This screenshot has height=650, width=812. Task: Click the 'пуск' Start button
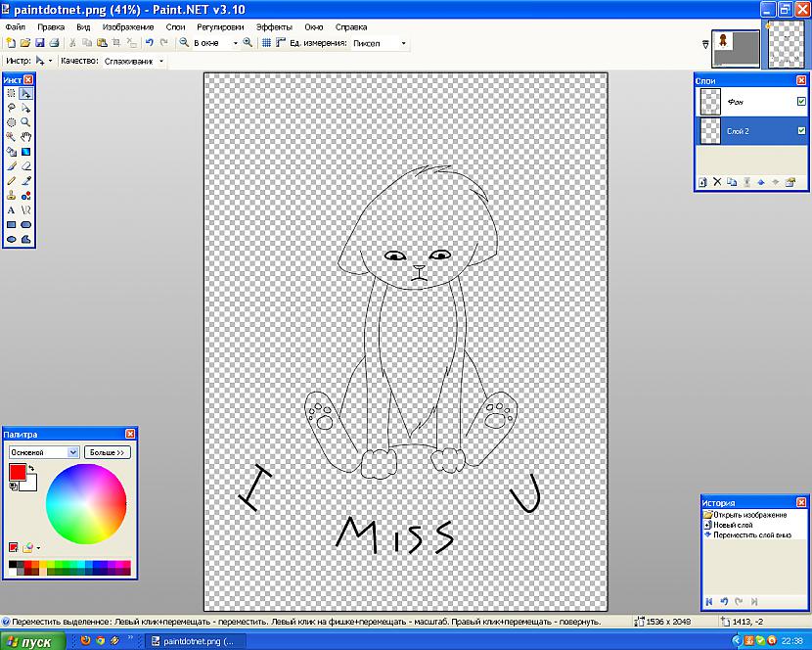[32, 642]
